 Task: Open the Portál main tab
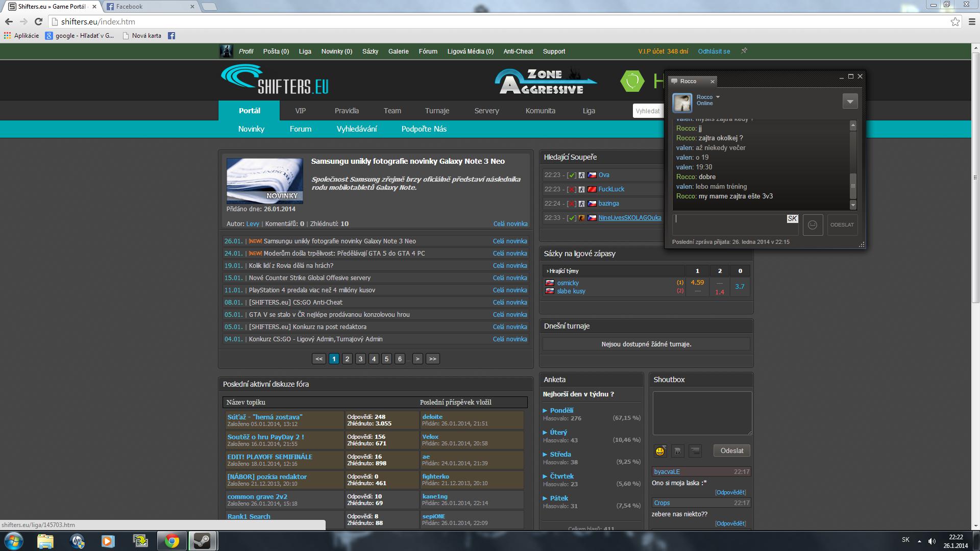click(x=249, y=111)
